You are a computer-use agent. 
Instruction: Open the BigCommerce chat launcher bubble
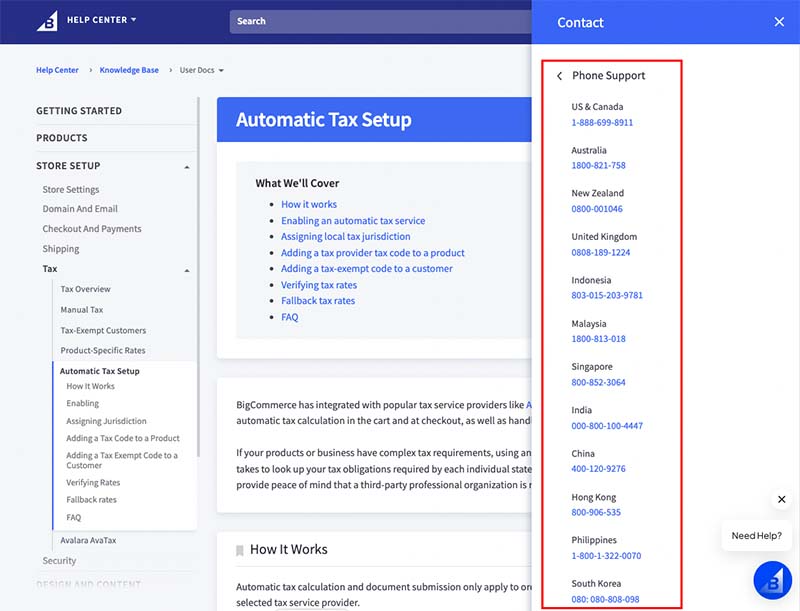[x=772, y=580]
